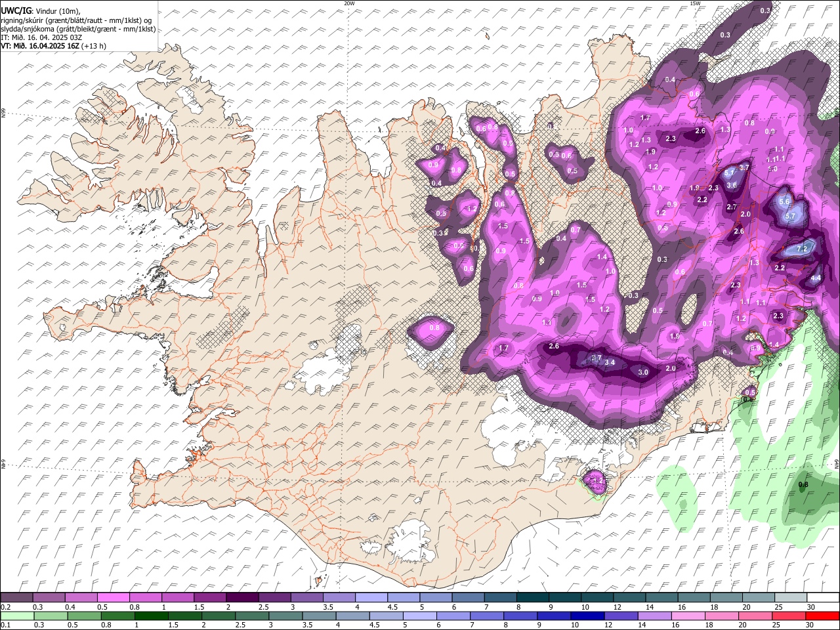Viewport: 840px width, 630px height.
Task: Click the 5.6 snowfall value label
Action: (x=784, y=202)
